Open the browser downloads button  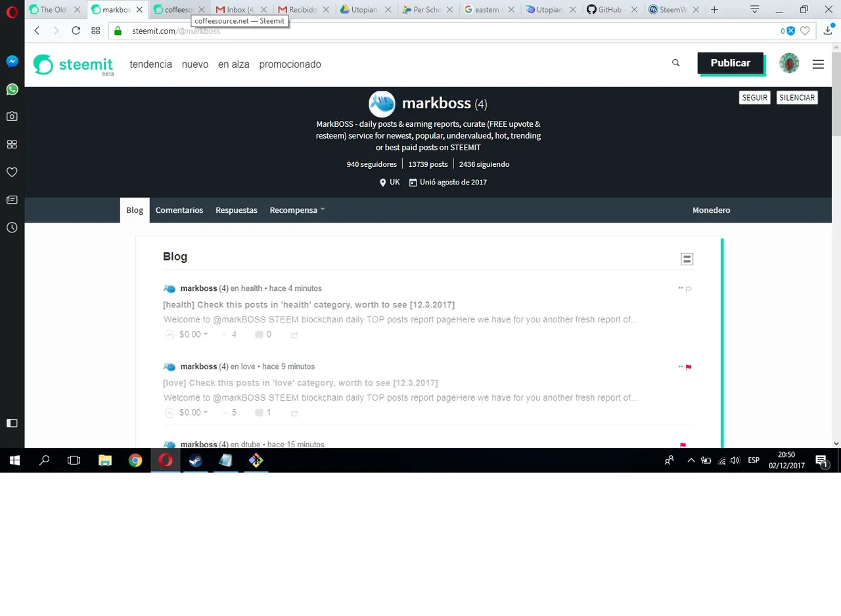[x=829, y=31]
